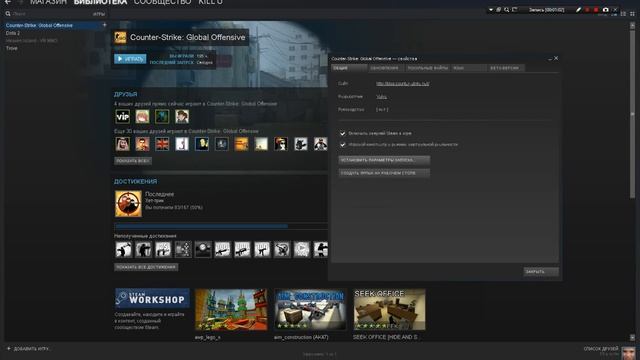Open the Valve developer link

381,97
